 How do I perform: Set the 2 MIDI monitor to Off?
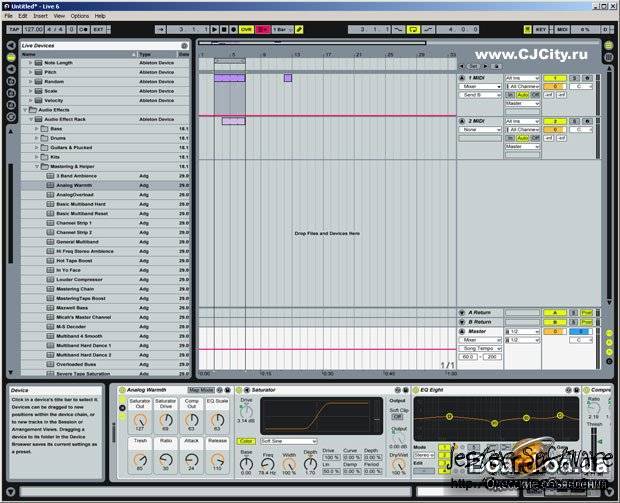[x=535, y=138]
